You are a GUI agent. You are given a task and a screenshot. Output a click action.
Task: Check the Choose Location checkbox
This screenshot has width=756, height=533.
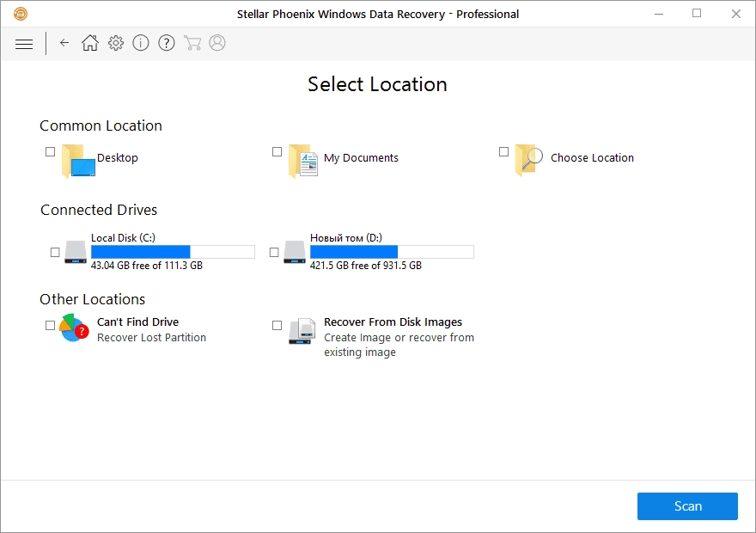[x=503, y=151]
